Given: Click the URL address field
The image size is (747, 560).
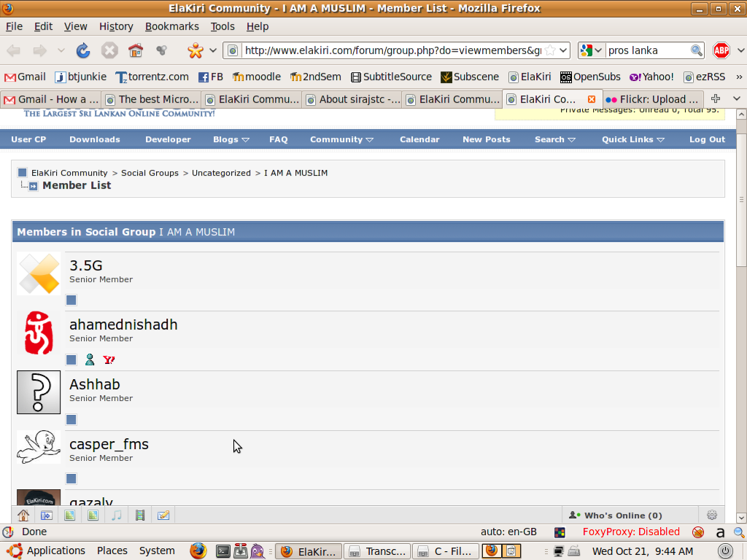Looking at the screenshot, I should tap(392, 50).
